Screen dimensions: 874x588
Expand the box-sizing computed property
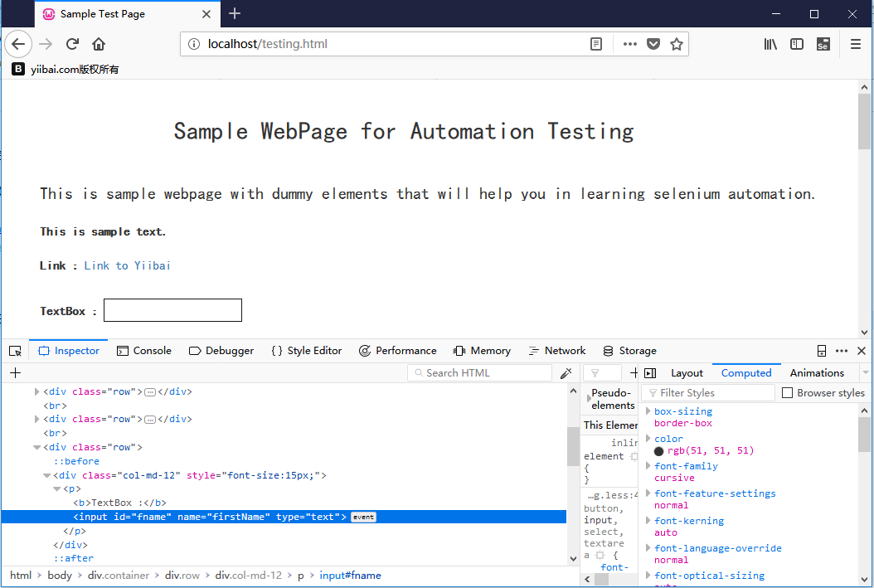click(x=648, y=411)
